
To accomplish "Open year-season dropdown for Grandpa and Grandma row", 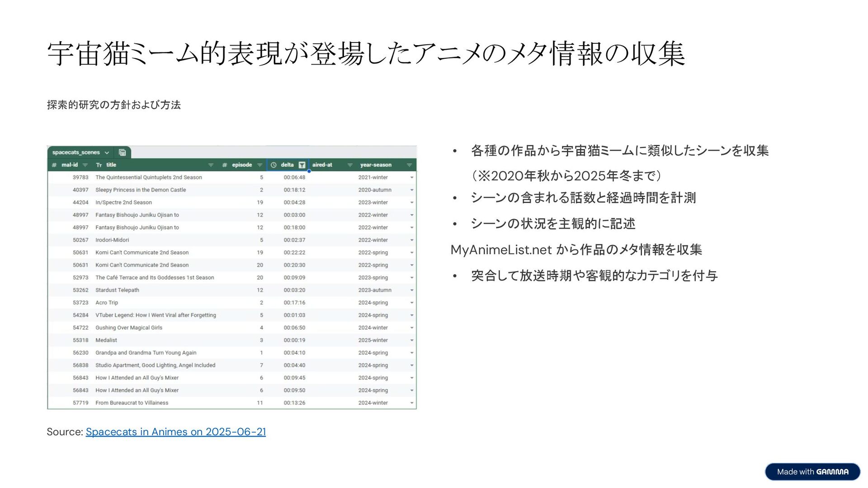I will tap(411, 353).
